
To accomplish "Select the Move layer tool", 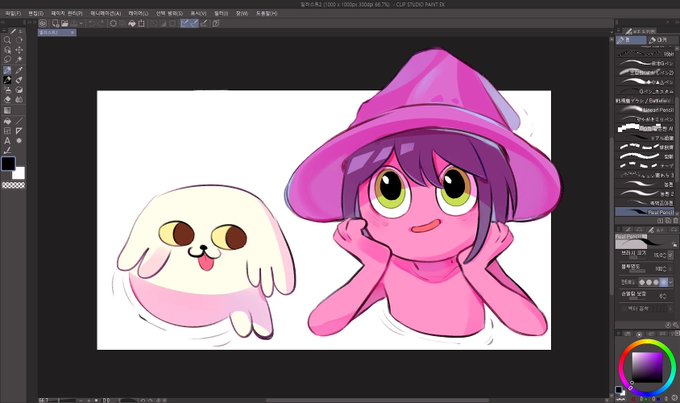I will pyautogui.click(x=19, y=50).
